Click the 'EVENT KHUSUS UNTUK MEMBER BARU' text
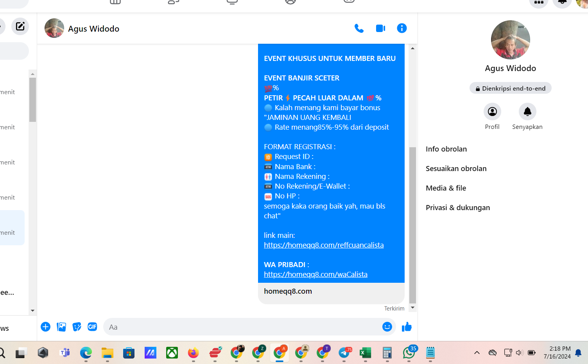Image resolution: width=588 pixels, height=364 pixels. [330, 59]
